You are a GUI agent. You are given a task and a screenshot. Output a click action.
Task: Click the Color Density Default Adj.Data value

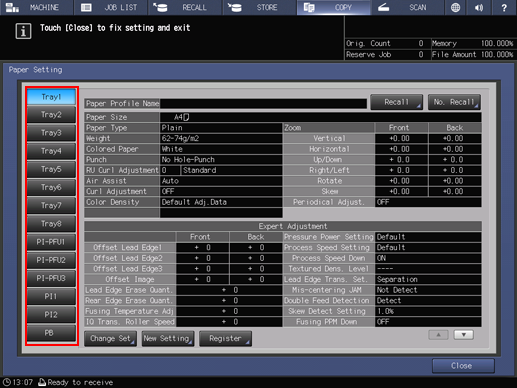(221, 202)
